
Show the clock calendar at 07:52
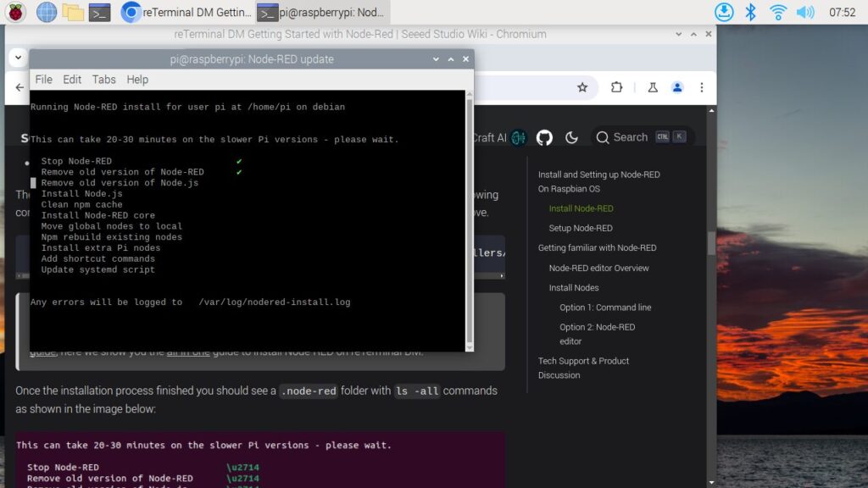[x=842, y=12]
